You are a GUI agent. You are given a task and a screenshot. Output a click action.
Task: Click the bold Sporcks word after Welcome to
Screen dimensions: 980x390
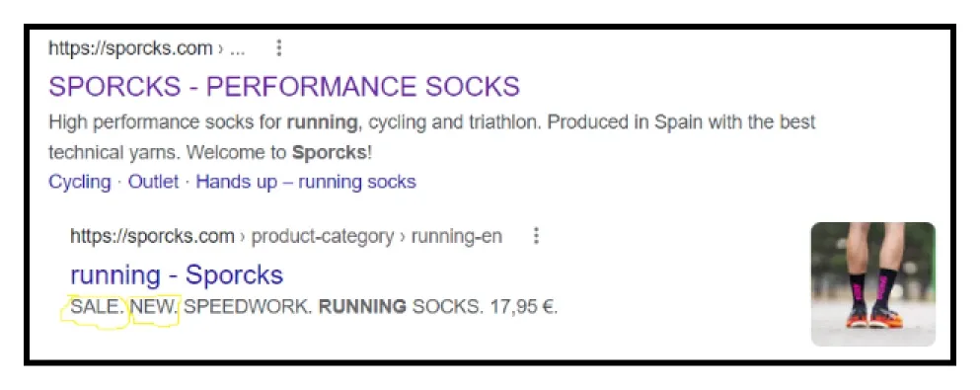(330, 152)
